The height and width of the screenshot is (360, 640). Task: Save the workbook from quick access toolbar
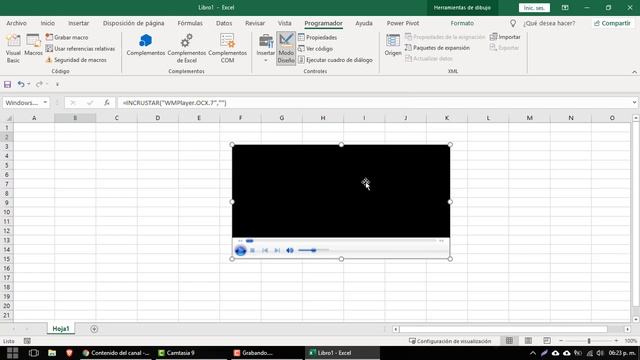pos(7,84)
